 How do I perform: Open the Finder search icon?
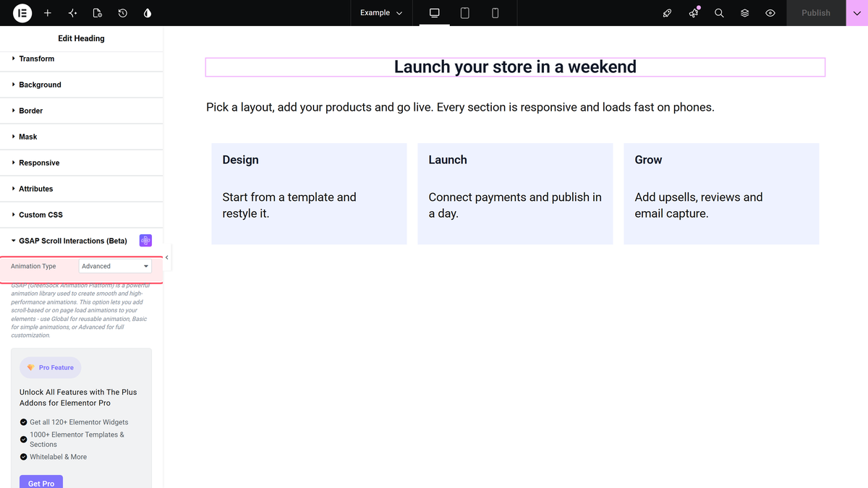click(x=719, y=13)
